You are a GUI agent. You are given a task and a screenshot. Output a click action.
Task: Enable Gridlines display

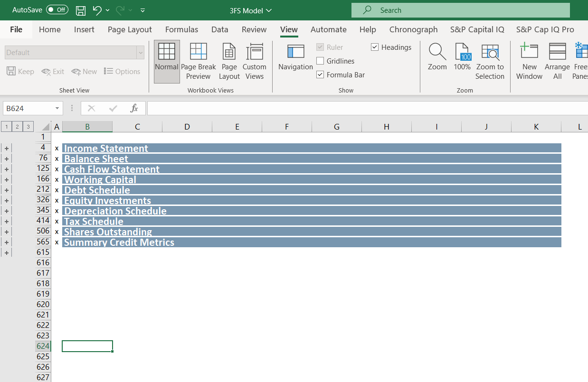coord(320,61)
